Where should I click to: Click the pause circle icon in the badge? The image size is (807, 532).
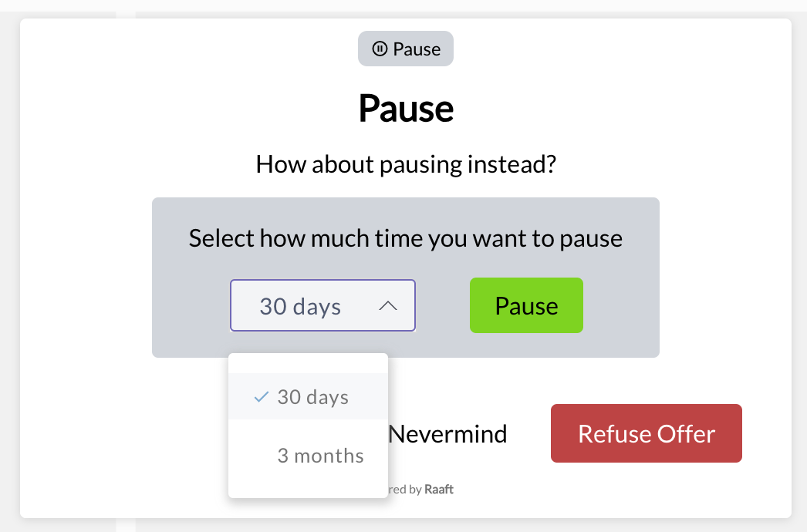[380, 49]
